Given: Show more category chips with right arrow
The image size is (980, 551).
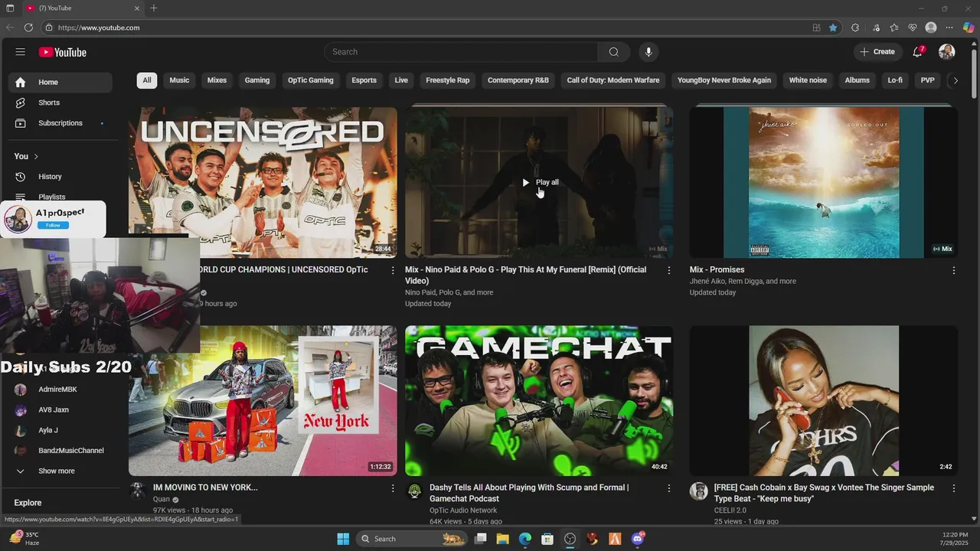Looking at the screenshot, I should (955, 80).
